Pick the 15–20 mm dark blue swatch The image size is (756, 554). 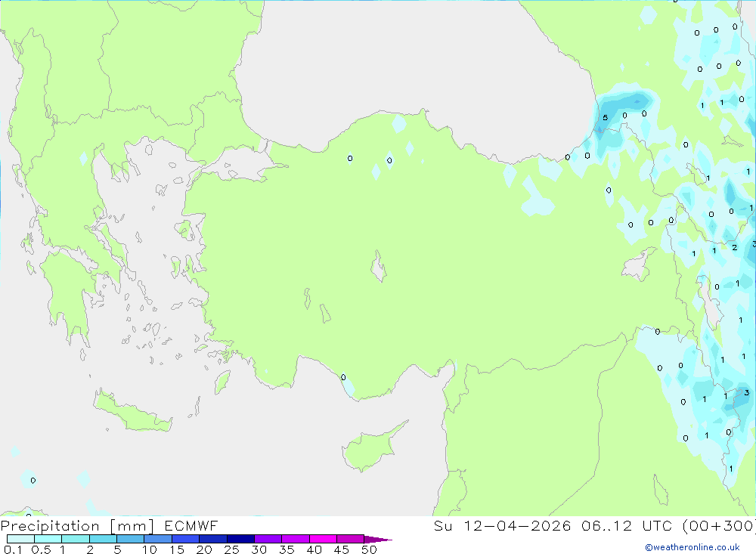tap(185, 539)
